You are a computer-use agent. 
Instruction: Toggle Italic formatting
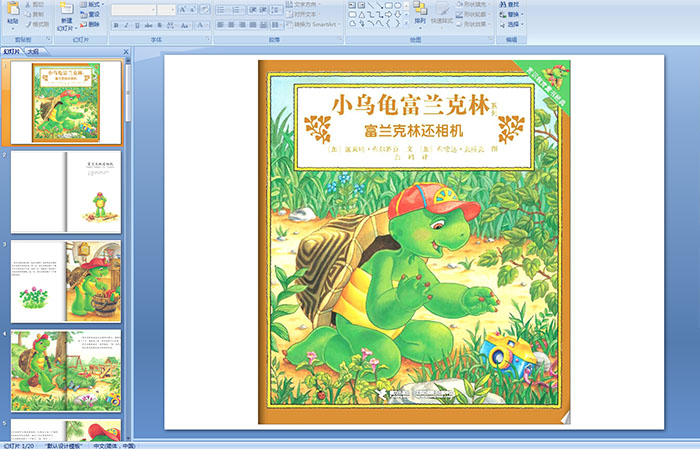pyautogui.click(x=126, y=25)
